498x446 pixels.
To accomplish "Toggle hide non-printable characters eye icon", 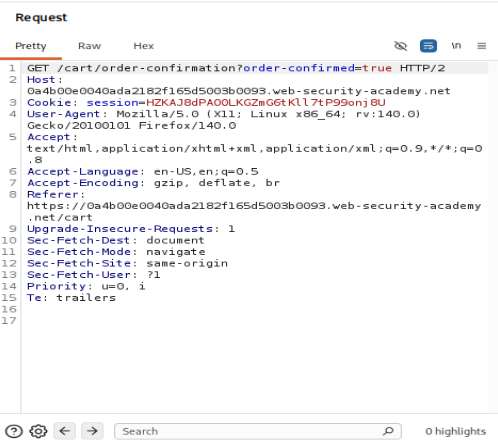I will tap(401, 46).
